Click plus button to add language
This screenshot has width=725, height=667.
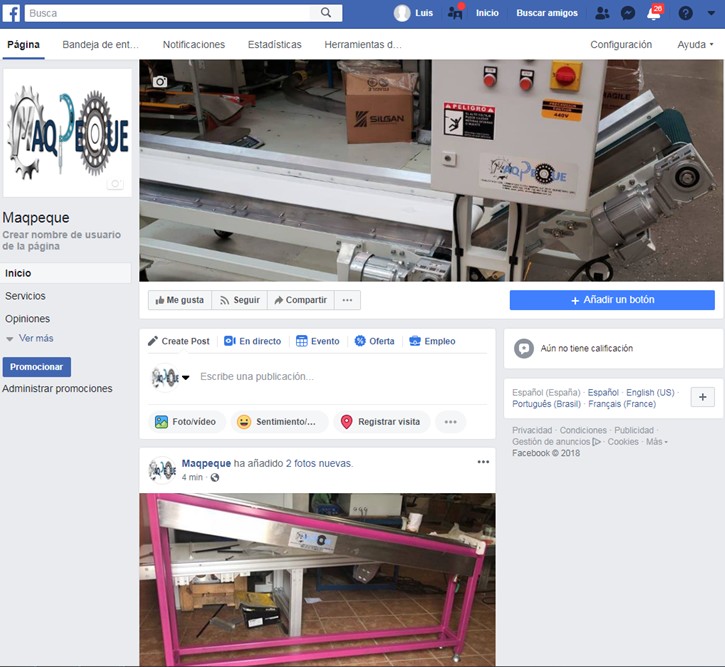coord(702,397)
